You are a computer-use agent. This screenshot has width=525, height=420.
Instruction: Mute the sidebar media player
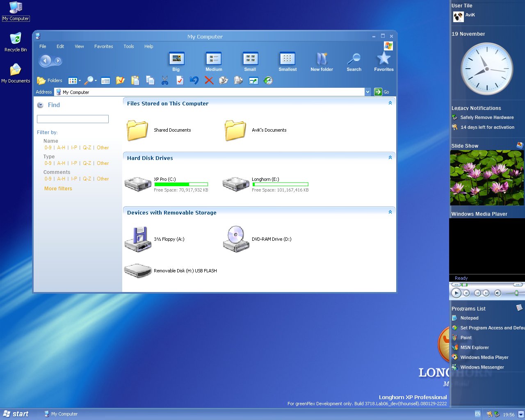tap(498, 293)
